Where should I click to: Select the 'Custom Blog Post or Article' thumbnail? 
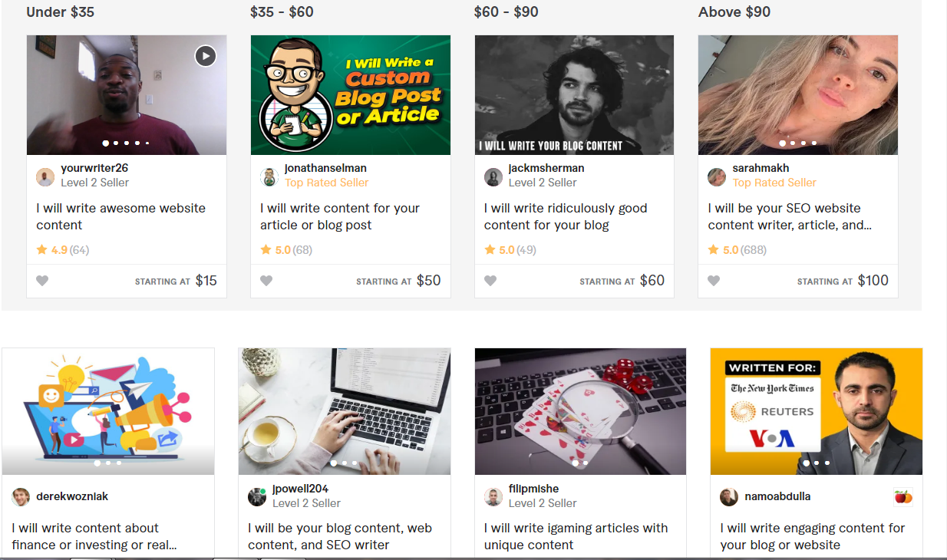click(x=350, y=95)
